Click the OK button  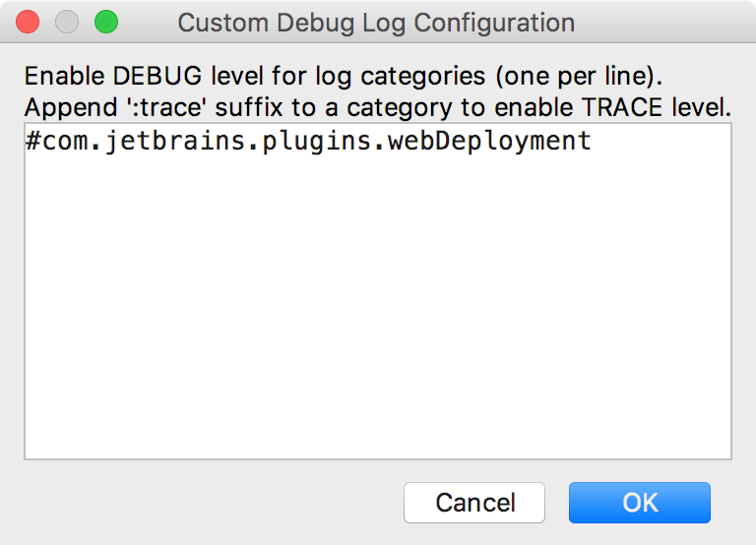click(x=639, y=503)
